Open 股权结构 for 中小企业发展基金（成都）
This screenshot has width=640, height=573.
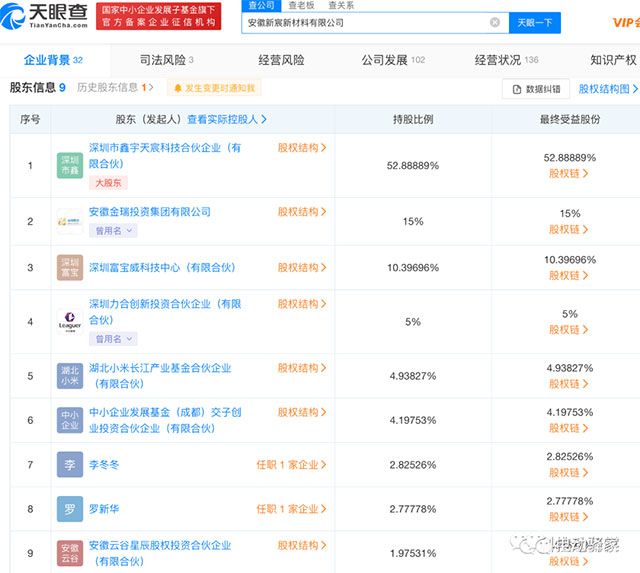[302, 413]
